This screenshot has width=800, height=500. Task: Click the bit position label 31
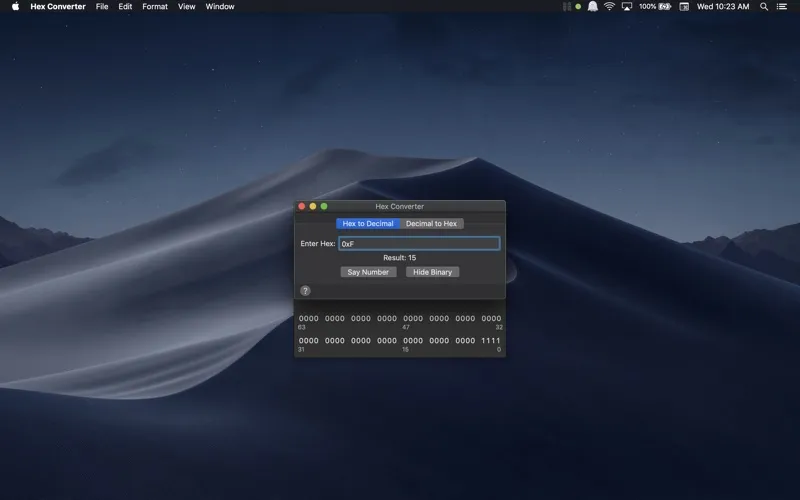click(x=301, y=349)
